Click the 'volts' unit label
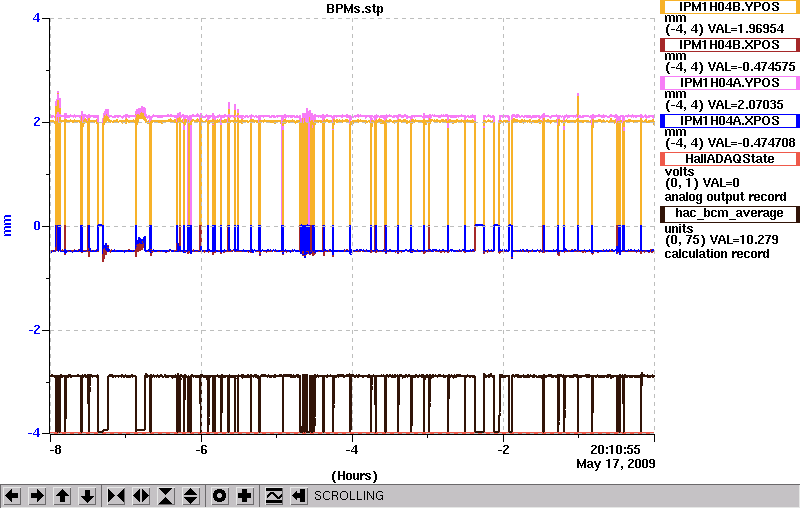Screen dimensions: 800x508 [x=679, y=172]
